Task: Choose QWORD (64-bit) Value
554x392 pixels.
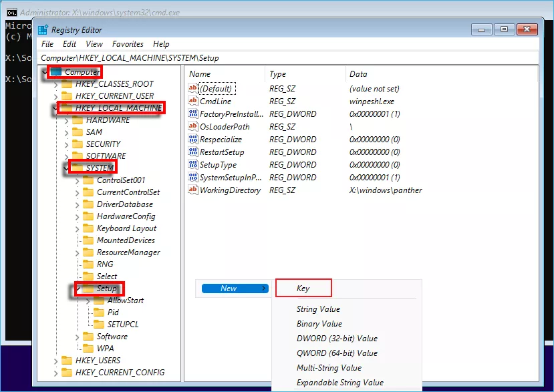Action: [x=337, y=353]
